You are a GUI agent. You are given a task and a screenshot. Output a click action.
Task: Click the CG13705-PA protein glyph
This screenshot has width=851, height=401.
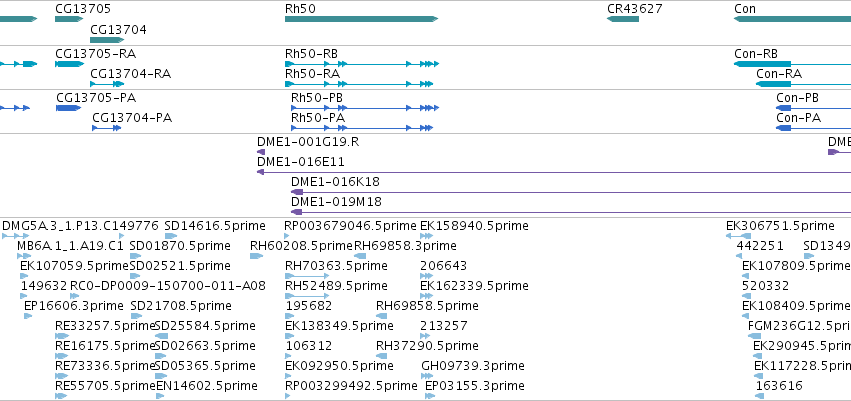[x=69, y=108]
